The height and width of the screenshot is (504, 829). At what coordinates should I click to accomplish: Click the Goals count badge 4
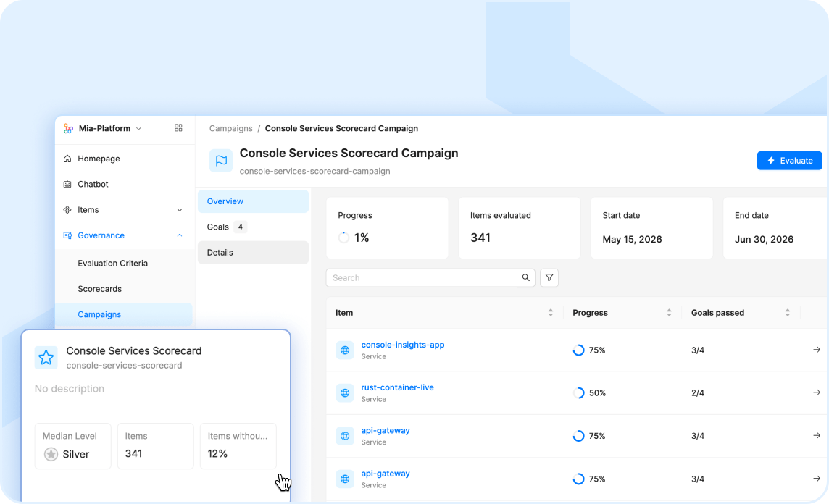(241, 227)
